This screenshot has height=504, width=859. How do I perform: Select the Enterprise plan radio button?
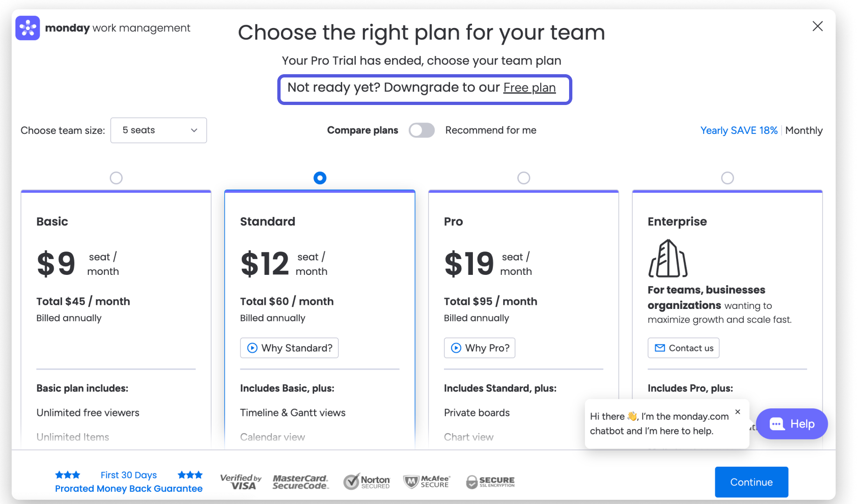click(x=727, y=178)
